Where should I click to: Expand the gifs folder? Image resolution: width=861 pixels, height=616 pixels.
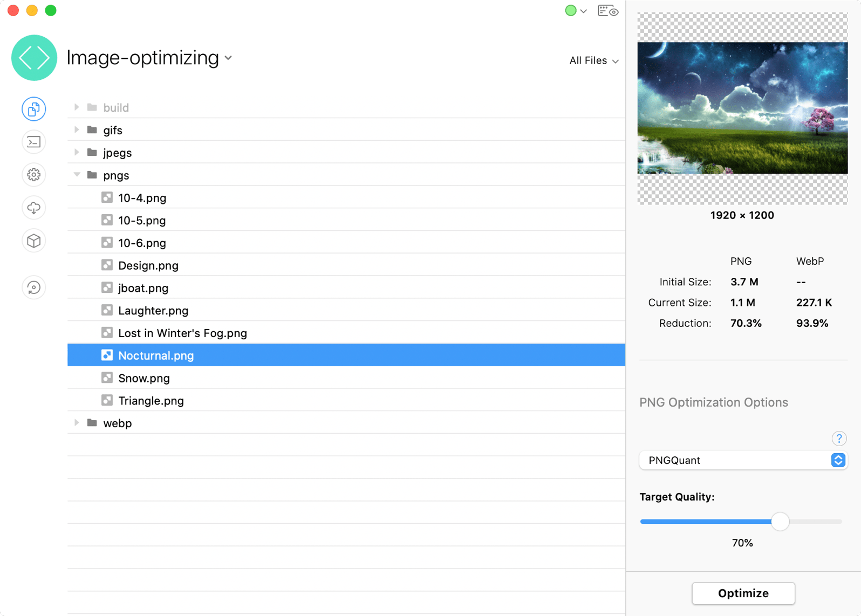point(77,130)
